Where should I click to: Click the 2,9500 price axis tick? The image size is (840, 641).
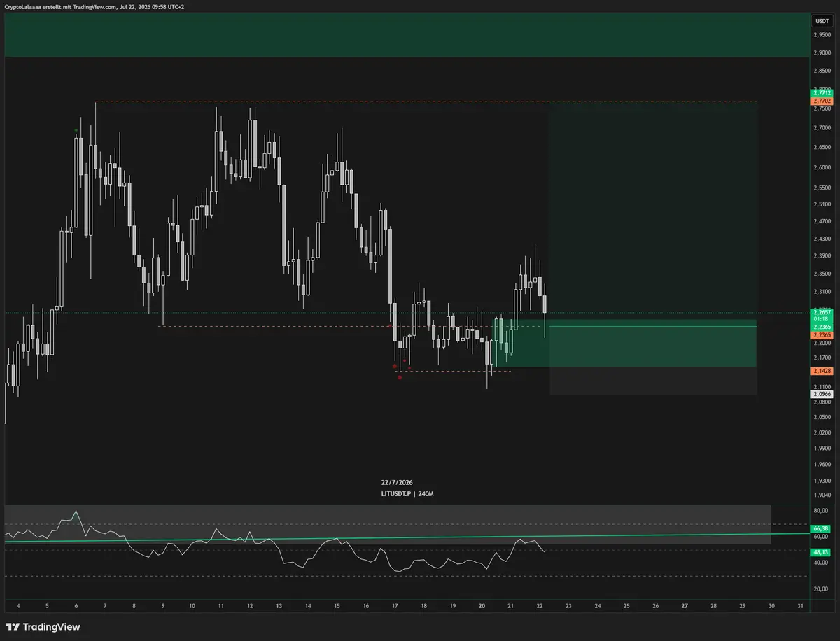pos(822,35)
